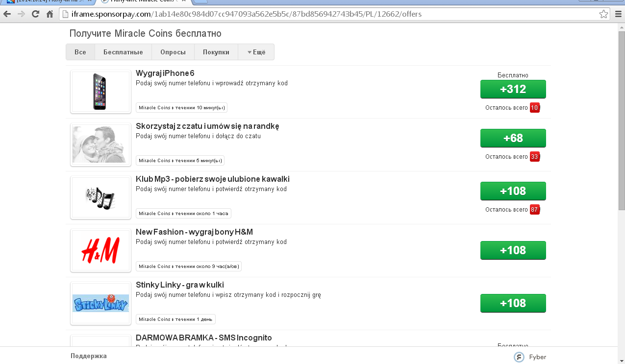Open the iPhone 6 offer thumbnail
The height and width of the screenshot is (364, 625).
[x=100, y=92]
